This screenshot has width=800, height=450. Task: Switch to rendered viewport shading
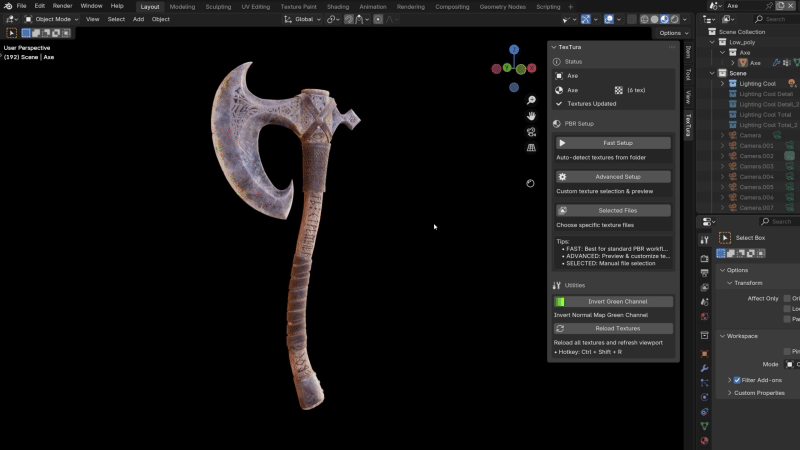674,19
